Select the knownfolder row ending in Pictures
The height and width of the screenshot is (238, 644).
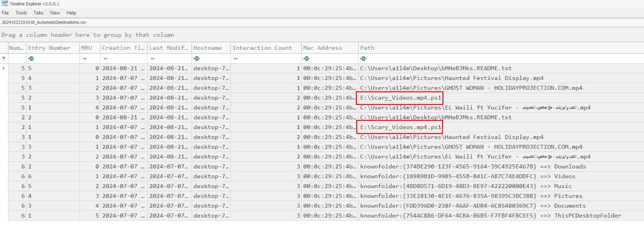(322, 196)
